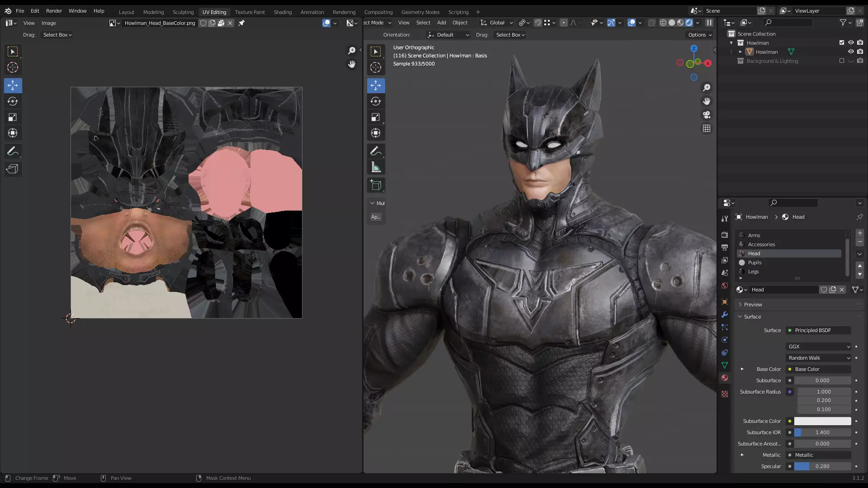Open the Global transform orientation dropdown
868x488 pixels.
coord(496,23)
